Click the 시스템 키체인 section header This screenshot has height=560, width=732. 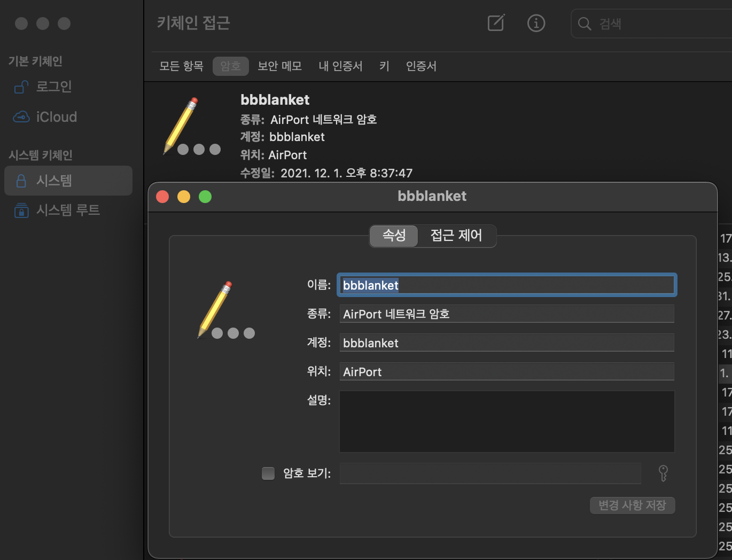(41, 155)
